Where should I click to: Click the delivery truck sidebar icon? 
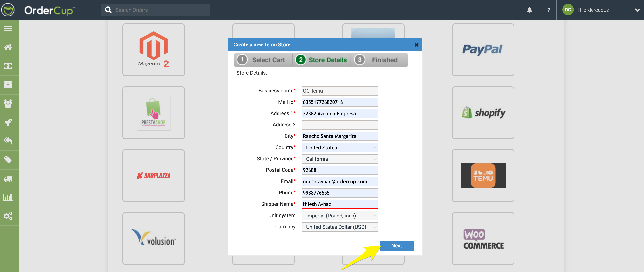[x=8, y=179]
